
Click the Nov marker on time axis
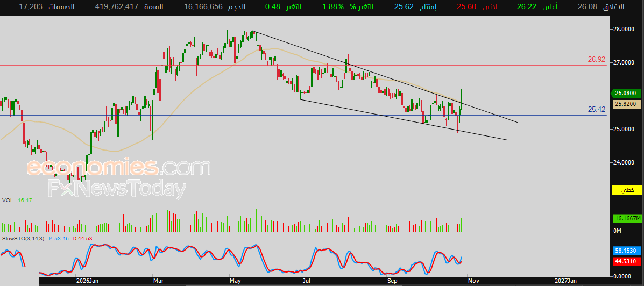[x=473, y=281]
